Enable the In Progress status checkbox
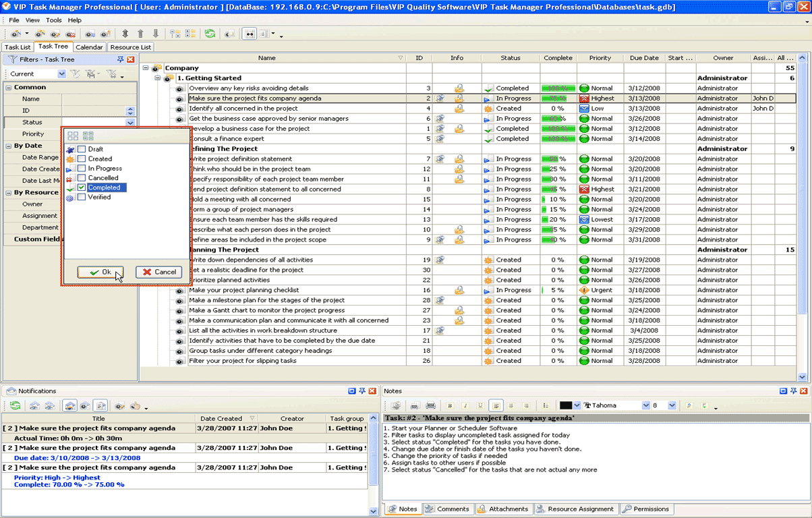Viewport: 812px width, 518px height. pyautogui.click(x=82, y=169)
